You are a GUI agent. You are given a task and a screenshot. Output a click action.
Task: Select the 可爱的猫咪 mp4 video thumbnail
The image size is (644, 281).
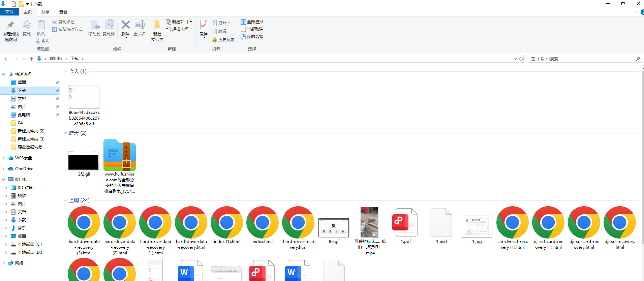click(369, 222)
